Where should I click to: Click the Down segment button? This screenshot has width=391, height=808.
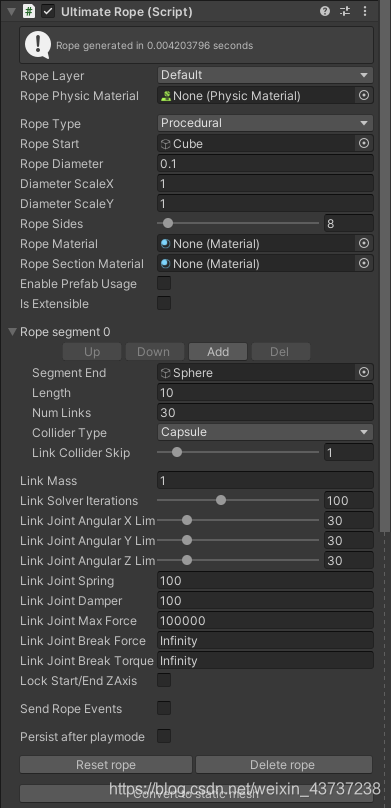click(155, 351)
